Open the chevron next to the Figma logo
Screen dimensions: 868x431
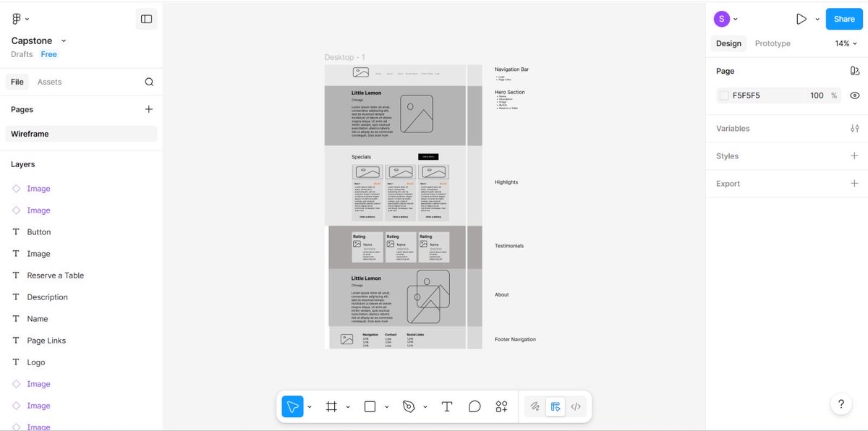click(x=27, y=20)
